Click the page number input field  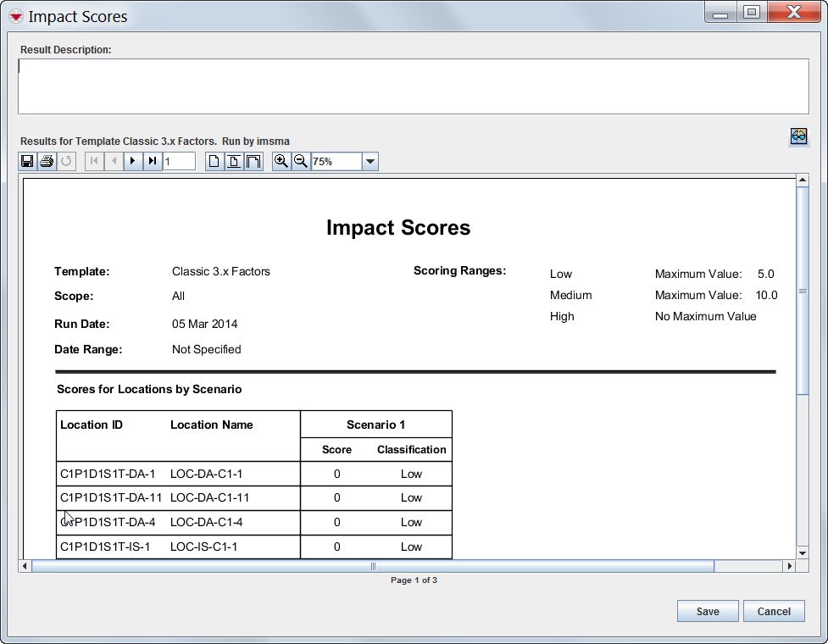(180, 161)
